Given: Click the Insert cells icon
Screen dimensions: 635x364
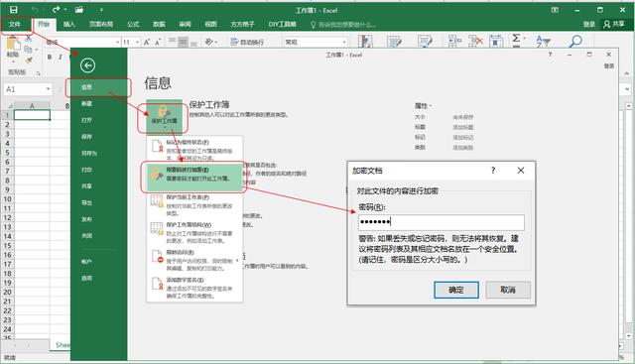Looking at the screenshot, I should click(x=454, y=42).
